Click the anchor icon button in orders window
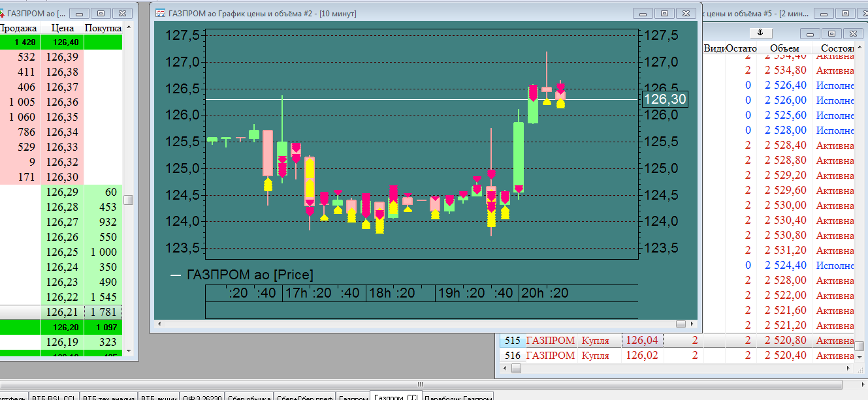 point(760,33)
